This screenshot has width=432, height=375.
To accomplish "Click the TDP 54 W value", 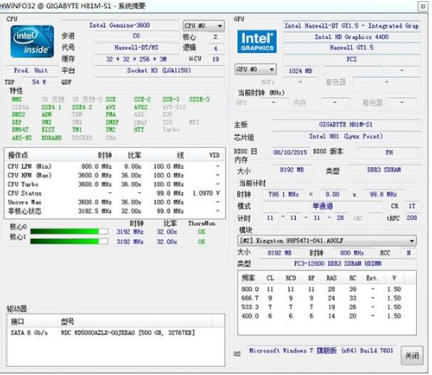I will tap(39, 82).
